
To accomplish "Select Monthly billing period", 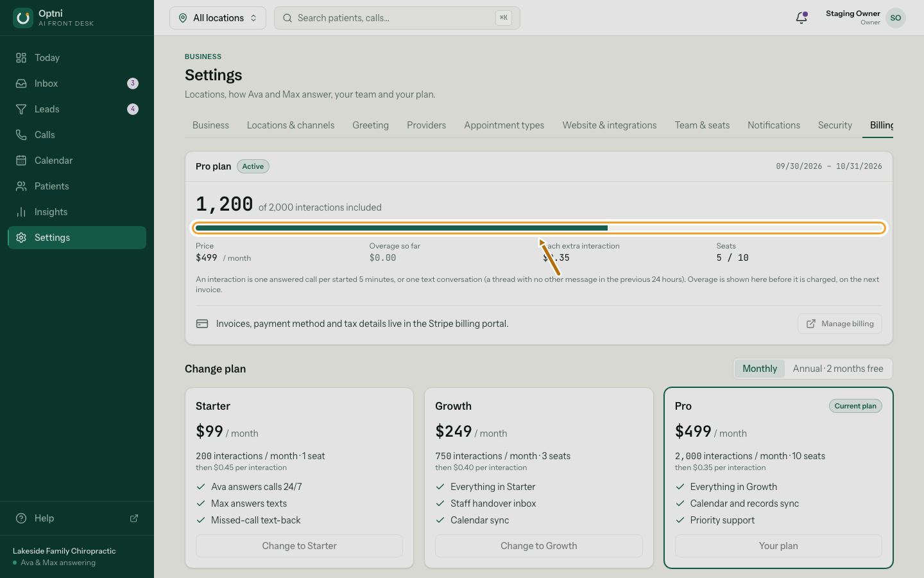I will click(760, 369).
